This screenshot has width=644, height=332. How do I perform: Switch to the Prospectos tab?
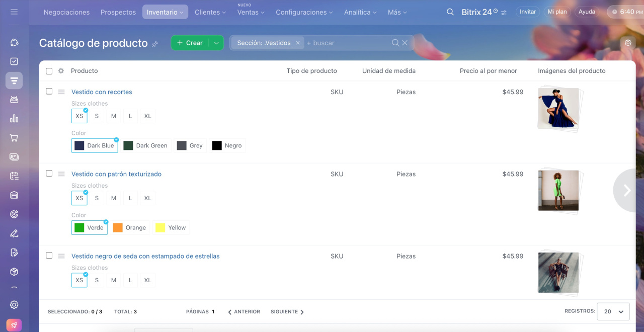118,12
